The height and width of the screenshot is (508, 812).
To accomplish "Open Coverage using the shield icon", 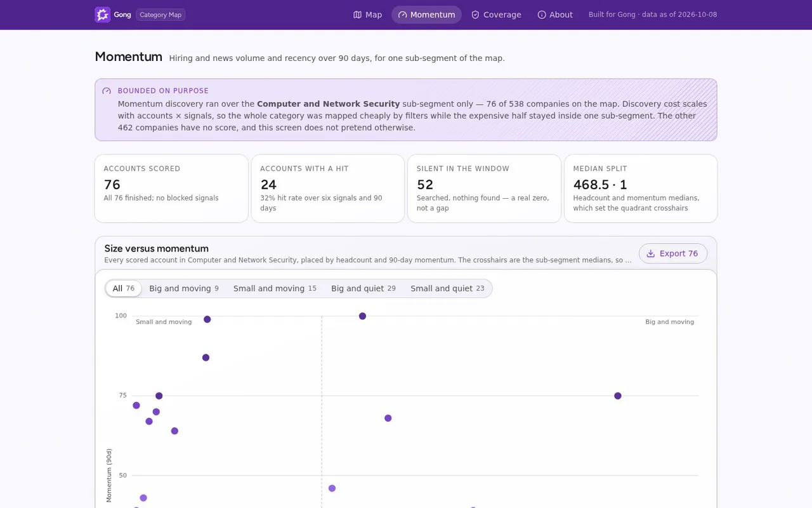I will (475, 15).
